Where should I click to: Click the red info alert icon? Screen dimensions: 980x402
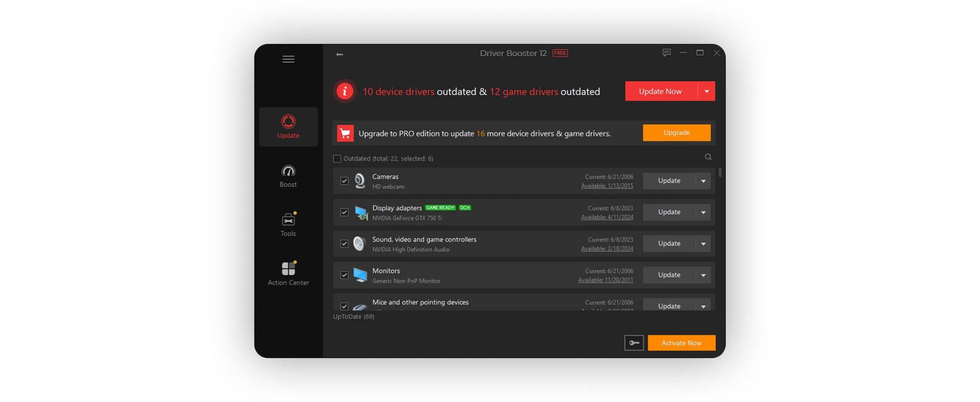(345, 91)
